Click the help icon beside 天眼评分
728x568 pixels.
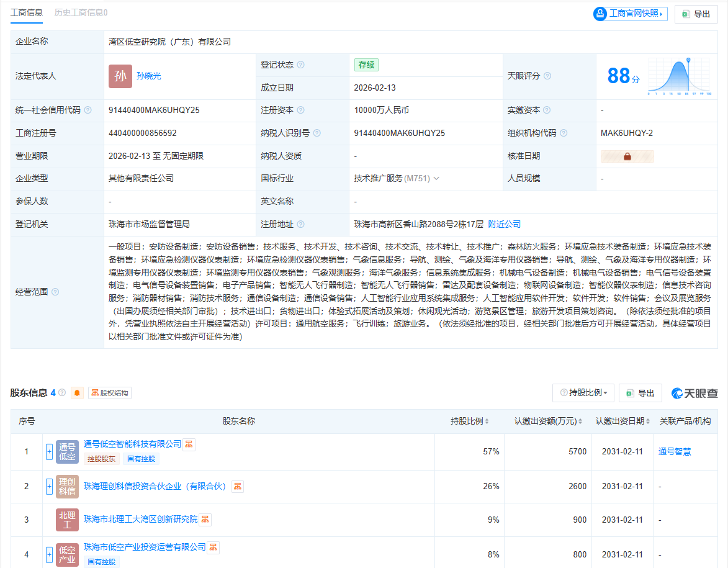point(547,76)
